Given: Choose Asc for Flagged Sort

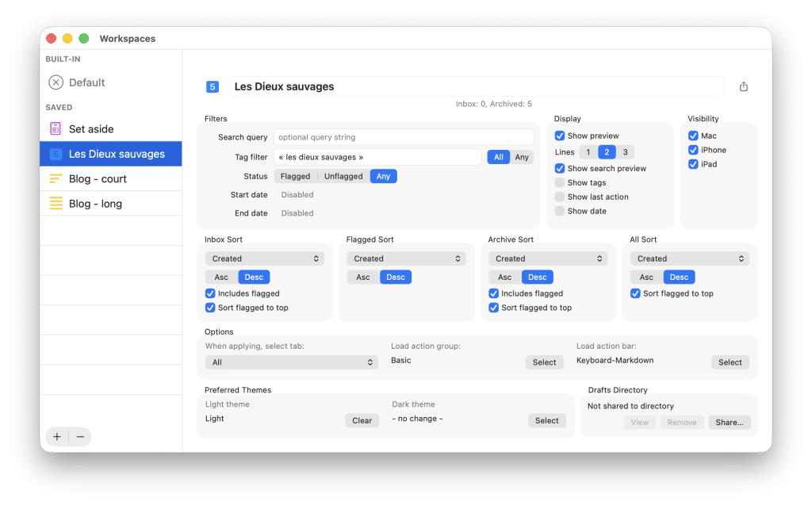Looking at the screenshot, I should point(363,277).
